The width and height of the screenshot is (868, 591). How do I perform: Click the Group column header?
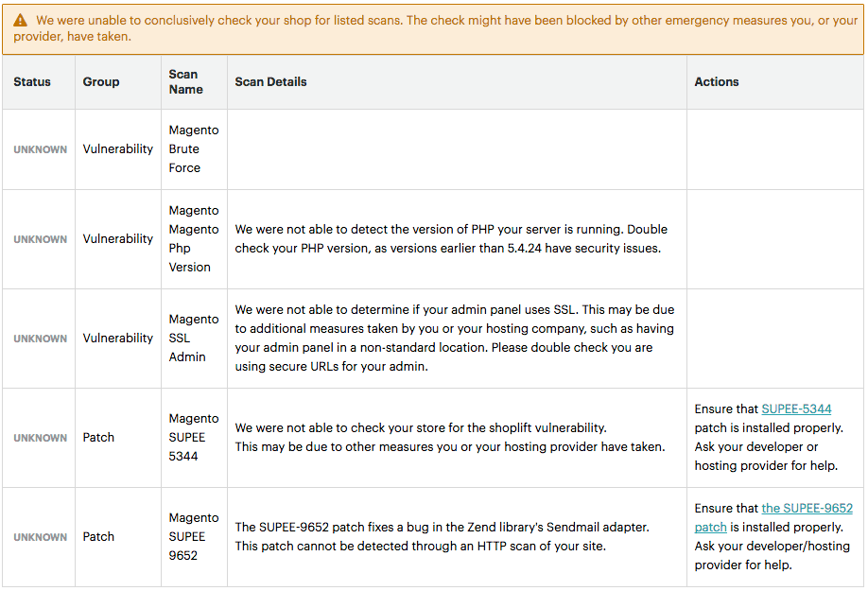pos(101,82)
